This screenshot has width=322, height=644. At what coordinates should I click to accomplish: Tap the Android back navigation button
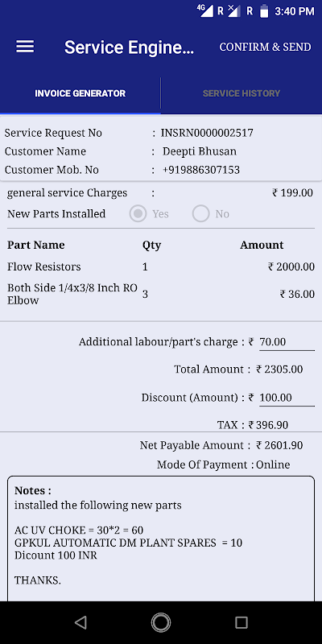pos(80,622)
